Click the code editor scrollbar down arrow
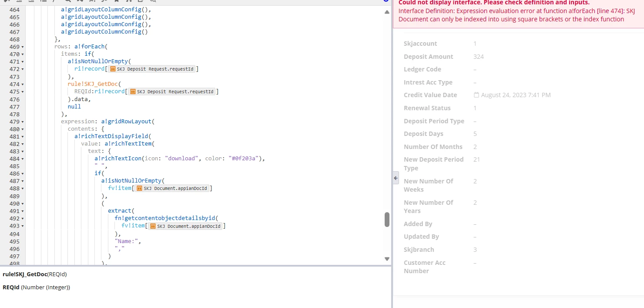 click(x=387, y=259)
